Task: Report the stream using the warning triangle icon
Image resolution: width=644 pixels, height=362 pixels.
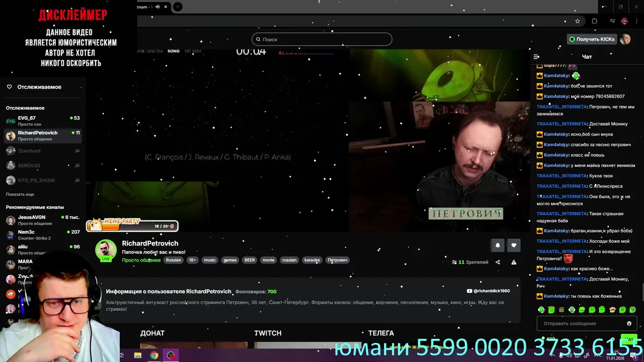Action: click(514, 262)
